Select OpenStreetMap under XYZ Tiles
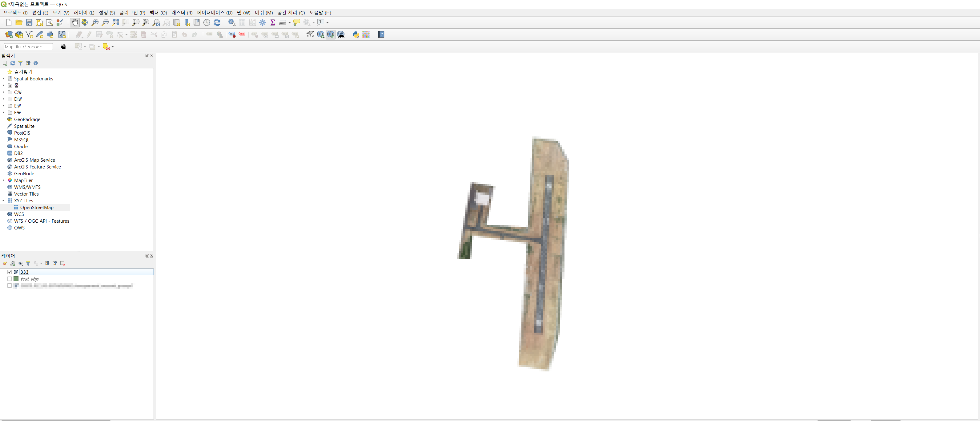The width and height of the screenshot is (980, 421). pos(37,208)
